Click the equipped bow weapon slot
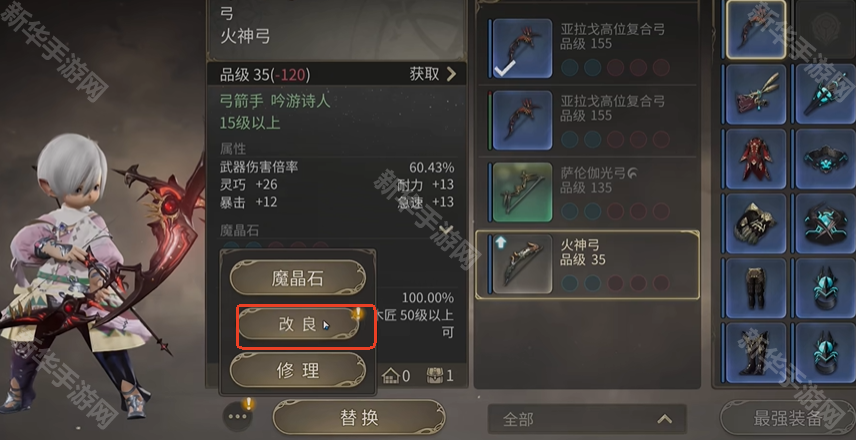Viewport: 856px width, 440px height. pyautogui.click(x=756, y=29)
